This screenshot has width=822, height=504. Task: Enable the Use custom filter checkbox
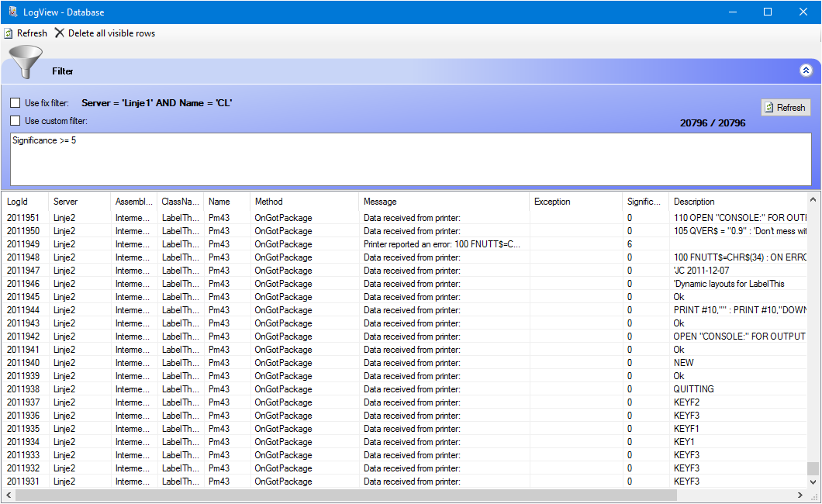click(x=15, y=121)
